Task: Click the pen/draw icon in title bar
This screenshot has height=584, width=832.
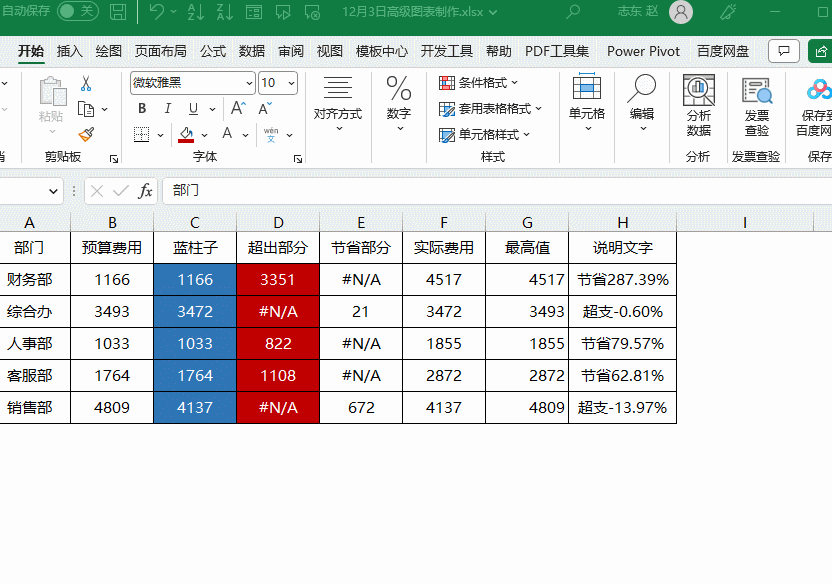Action: [x=729, y=12]
